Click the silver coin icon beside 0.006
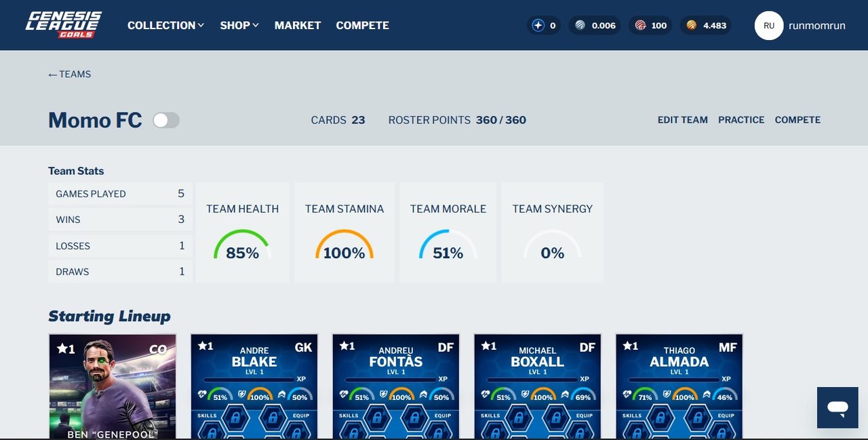 [x=580, y=26]
